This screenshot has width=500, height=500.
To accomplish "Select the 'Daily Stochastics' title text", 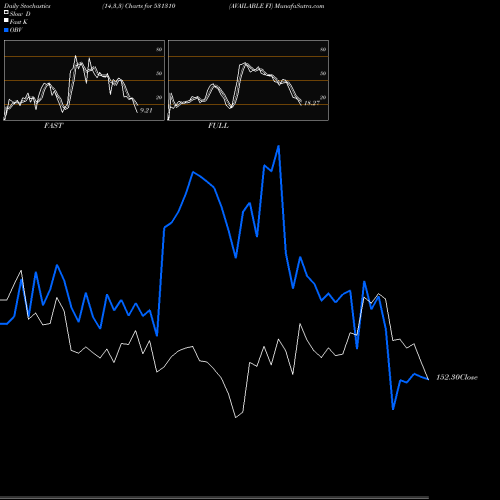I will [27, 6].
